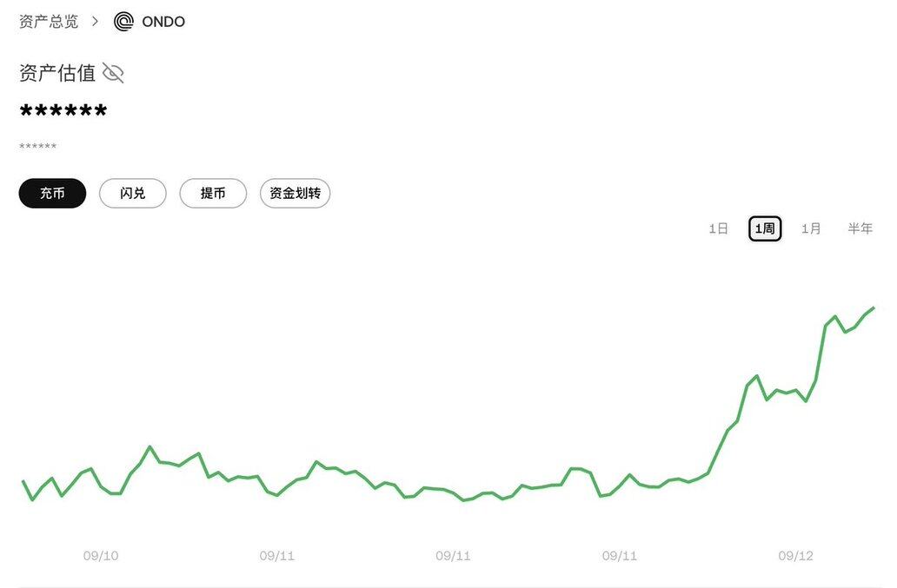Screen dimensions: 897x588
Task: Click the ONDO token logo icon
Action: (x=124, y=22)
